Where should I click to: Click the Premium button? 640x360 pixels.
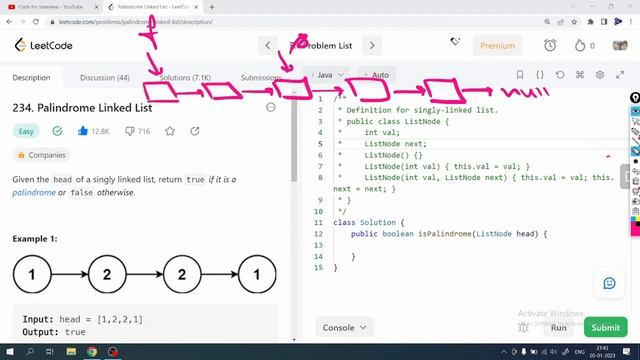click(498, 45)
